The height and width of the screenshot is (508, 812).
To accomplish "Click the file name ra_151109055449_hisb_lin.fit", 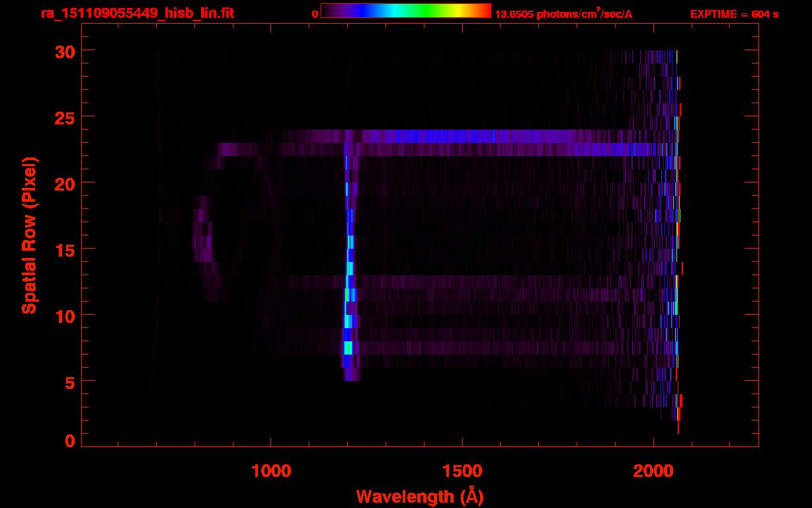I will (x=137, y=13).
